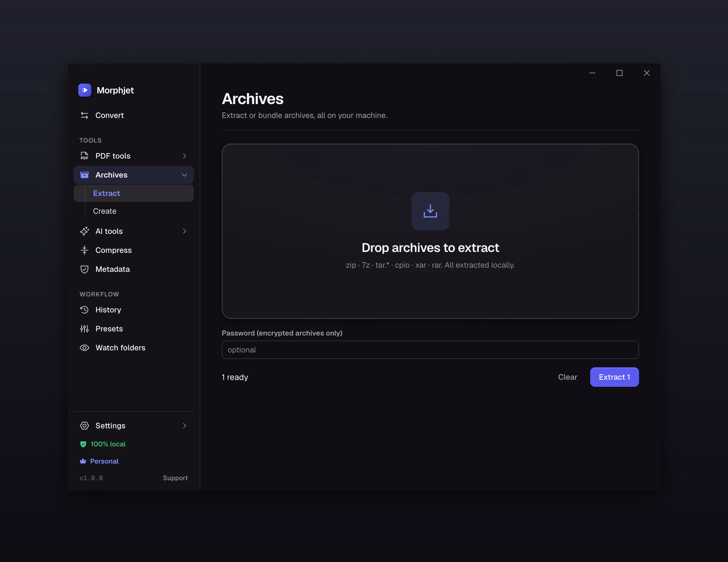Click the Convert arrows icon

84,115
